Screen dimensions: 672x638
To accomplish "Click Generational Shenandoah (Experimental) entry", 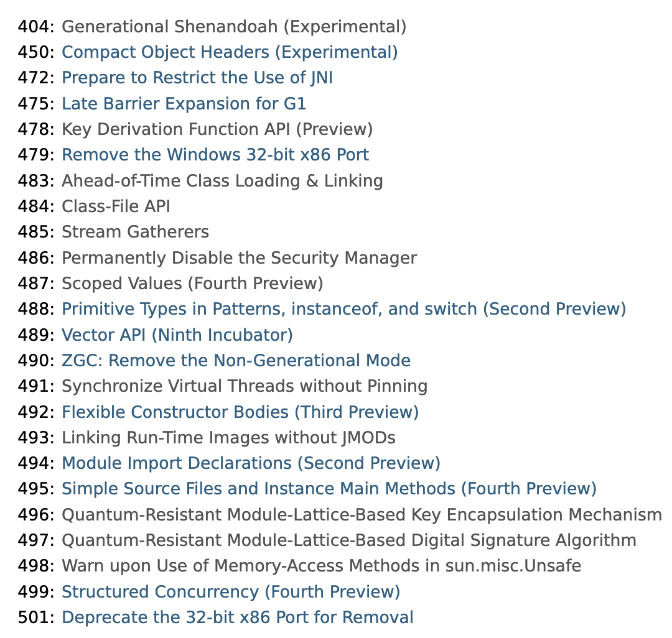I will (234, 27).
